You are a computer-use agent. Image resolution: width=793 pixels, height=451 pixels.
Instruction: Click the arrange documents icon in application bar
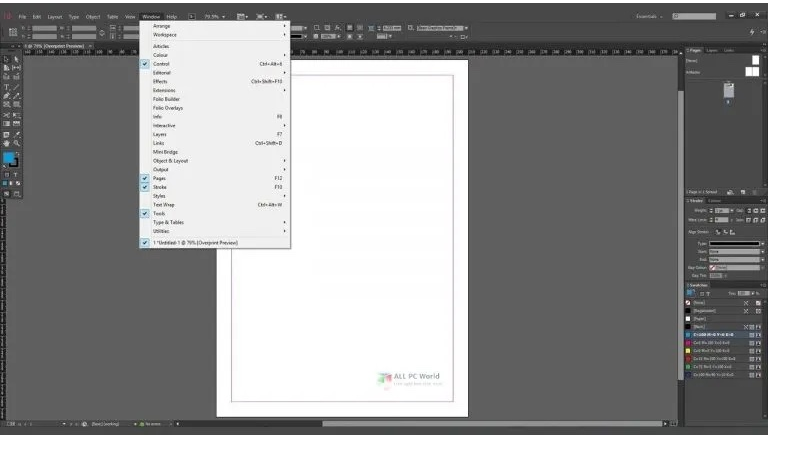tap(280, 17)
